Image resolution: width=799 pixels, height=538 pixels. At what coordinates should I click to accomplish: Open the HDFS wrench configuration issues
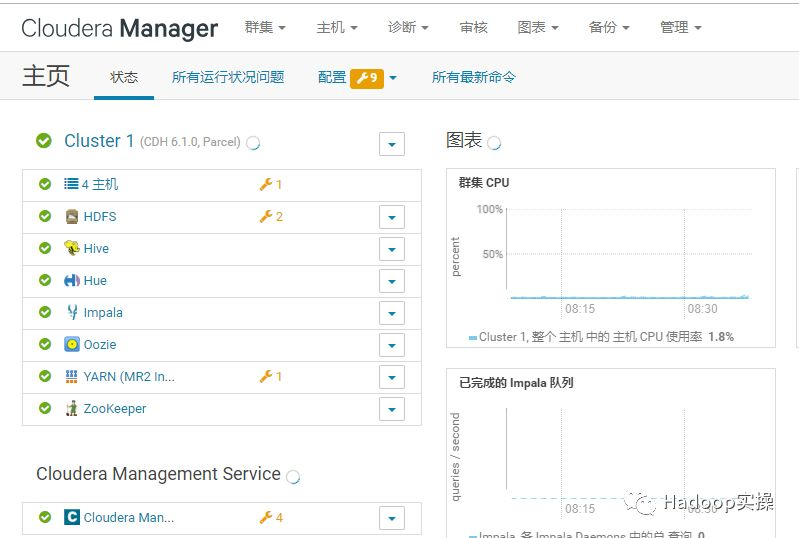pos(271,217)
